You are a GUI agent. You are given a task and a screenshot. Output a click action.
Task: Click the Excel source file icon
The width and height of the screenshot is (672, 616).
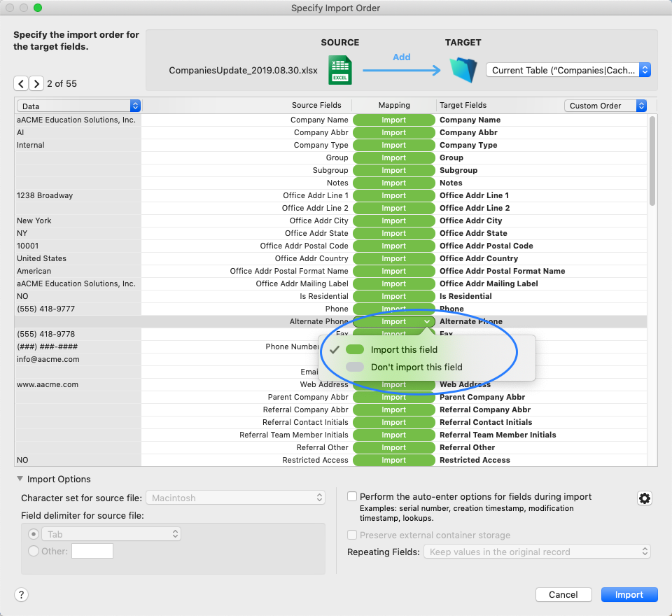tap(340, 70)
